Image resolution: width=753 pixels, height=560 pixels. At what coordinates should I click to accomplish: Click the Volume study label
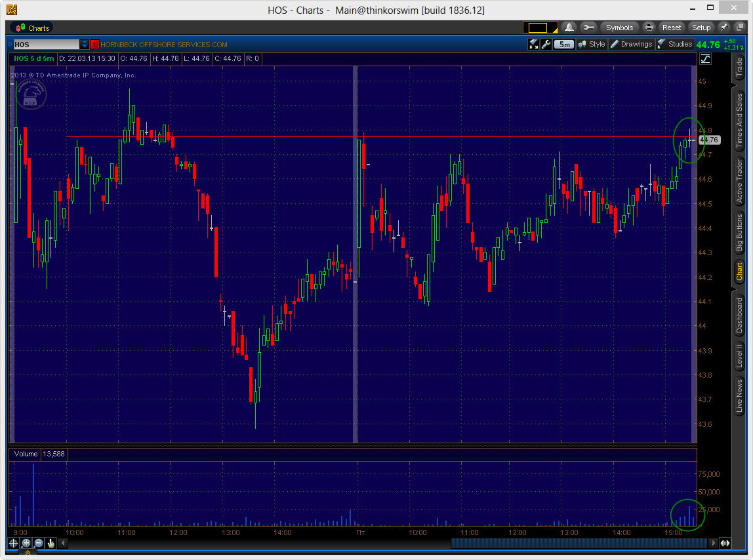[x=26, y=454]
